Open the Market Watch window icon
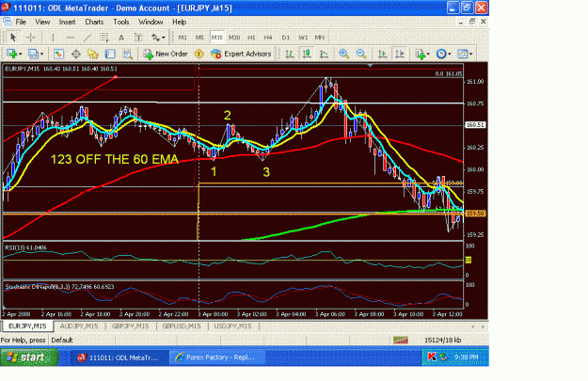The image size is (588, 381). pos(58,54)
